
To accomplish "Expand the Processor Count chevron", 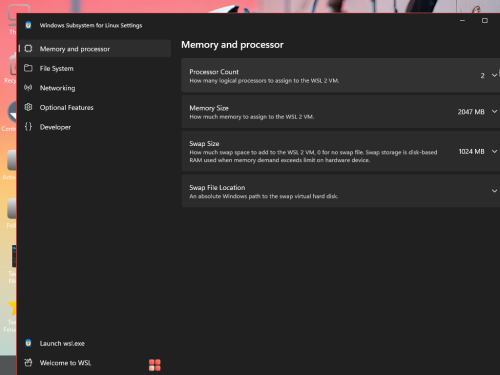I will [494, 75].
